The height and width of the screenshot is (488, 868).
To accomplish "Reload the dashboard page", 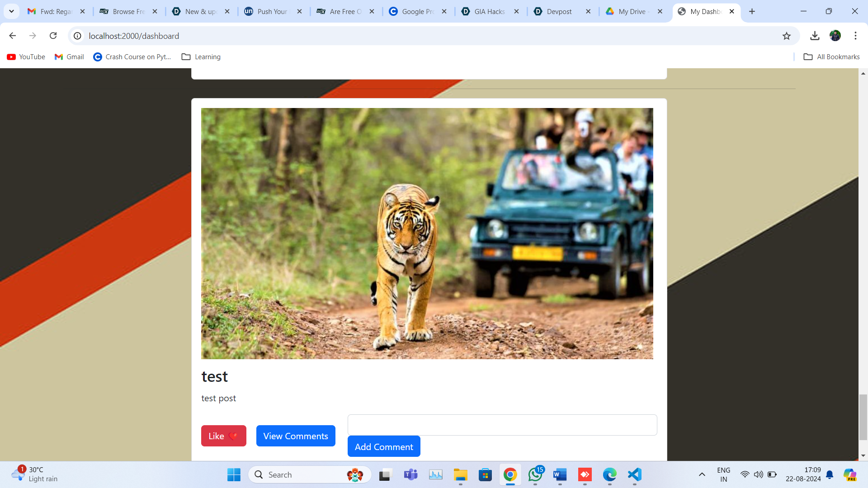I will (53, 36).
